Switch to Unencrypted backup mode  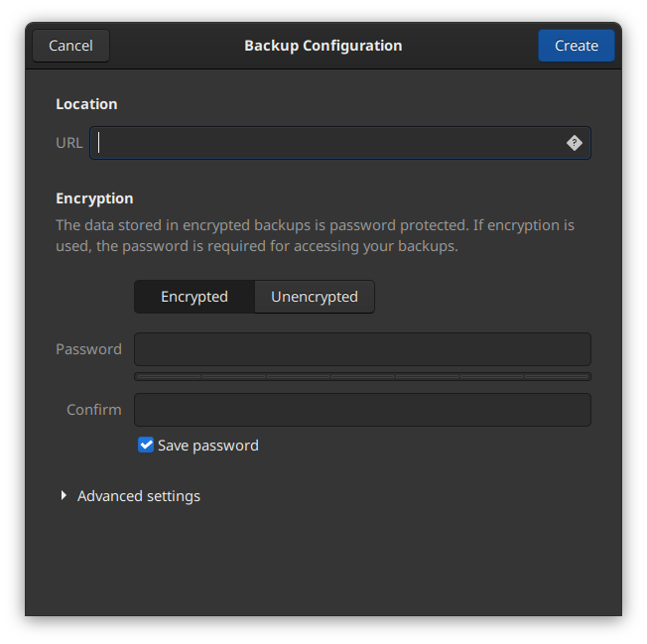pyautogui.click(x=315, y=297)
